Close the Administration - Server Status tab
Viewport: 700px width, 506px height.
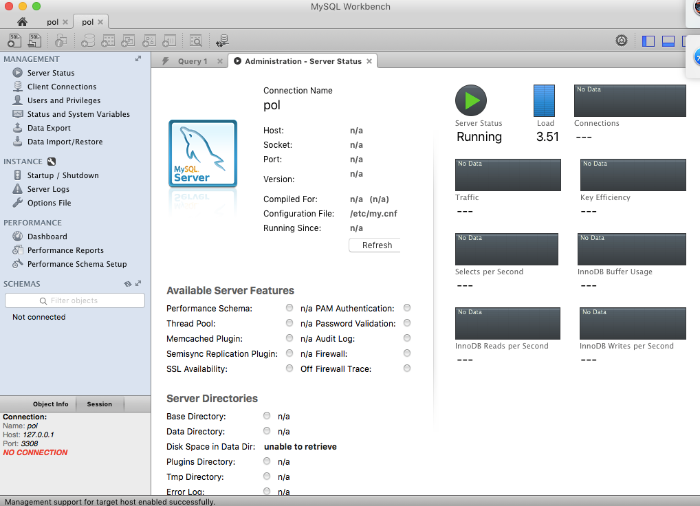[369, 61]
